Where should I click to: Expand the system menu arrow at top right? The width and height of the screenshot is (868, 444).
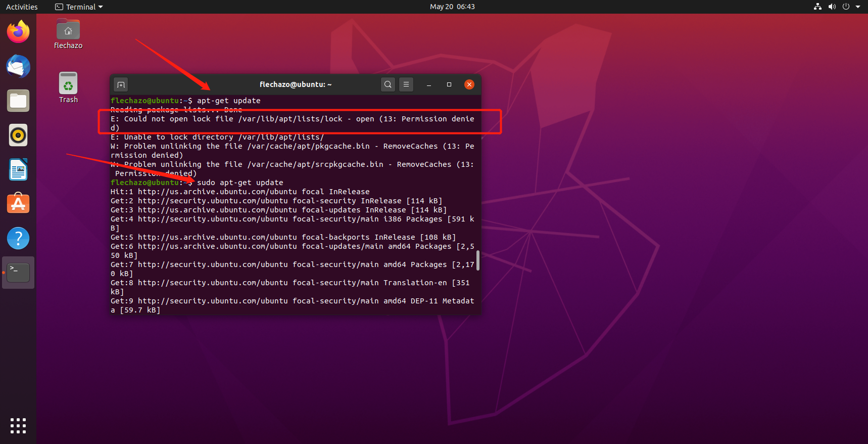[858, 7]
